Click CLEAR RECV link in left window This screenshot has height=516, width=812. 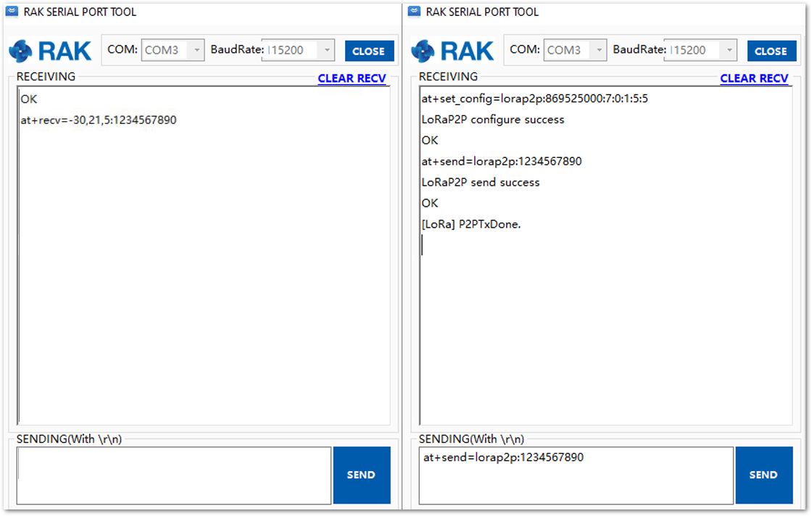point(352,78)
